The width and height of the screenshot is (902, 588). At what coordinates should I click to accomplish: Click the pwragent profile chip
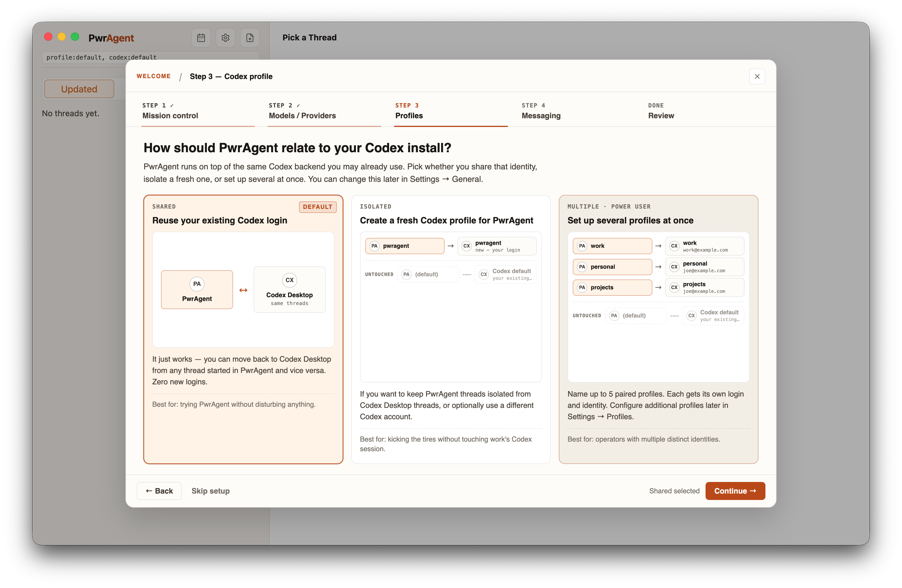click(x=405, y=246)
